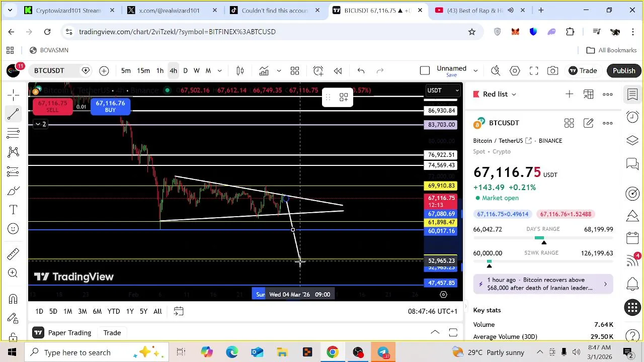Take a chart snapshot

click(553, 71)
